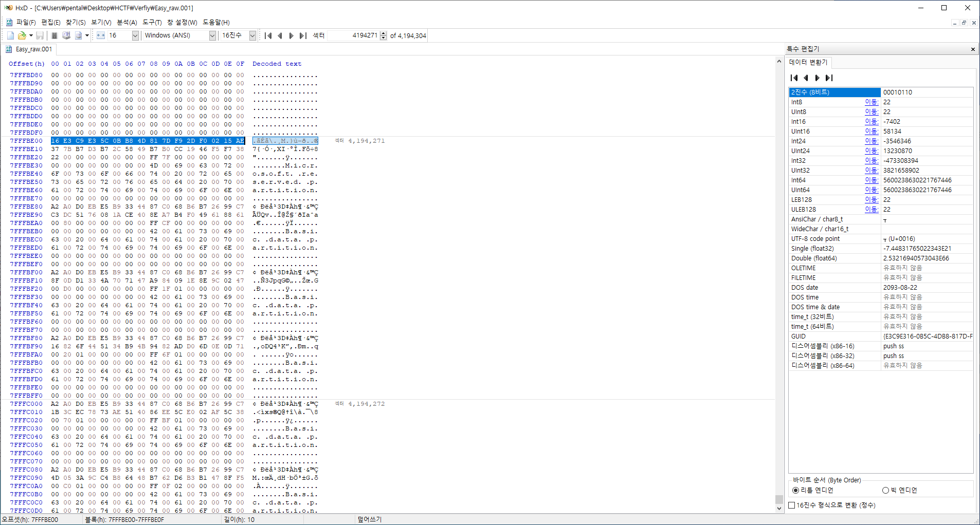Go to the next sector in the toolbar
The image size is (980, 525).
[292, 35]
